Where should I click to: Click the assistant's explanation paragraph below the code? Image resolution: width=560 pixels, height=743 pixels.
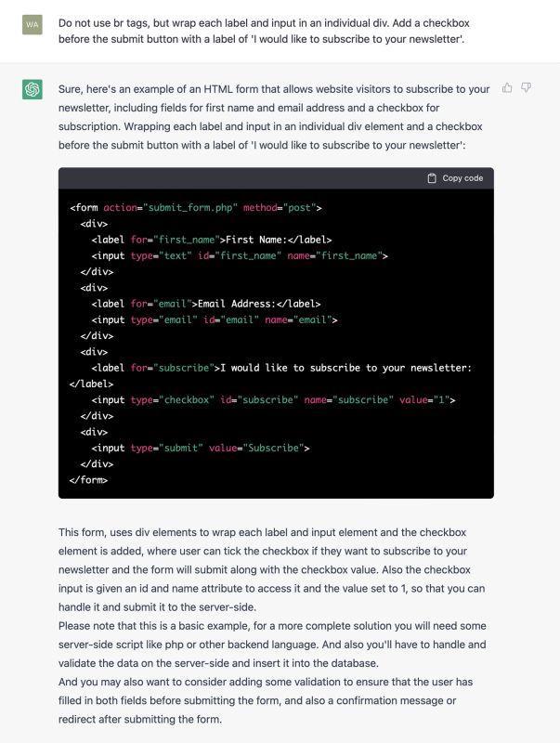coord(269,567)
